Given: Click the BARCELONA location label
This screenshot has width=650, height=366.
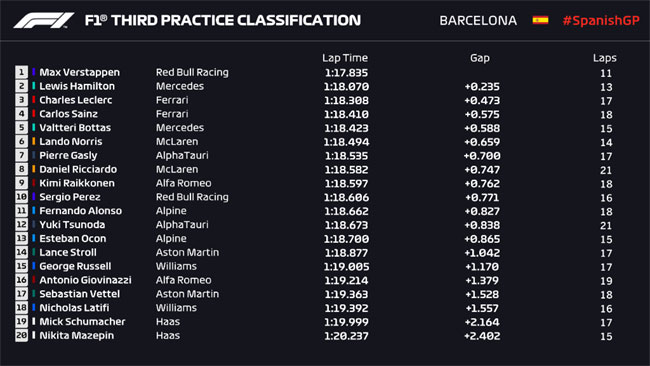Looking at the screenshot, I should (478, 20).
